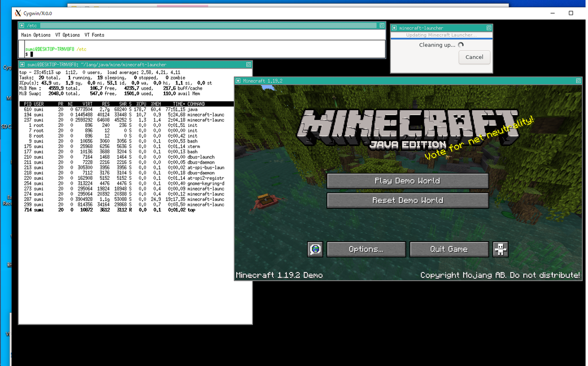Click the Play Demo World button
This screenshot has width=588, height=366.
408,181
